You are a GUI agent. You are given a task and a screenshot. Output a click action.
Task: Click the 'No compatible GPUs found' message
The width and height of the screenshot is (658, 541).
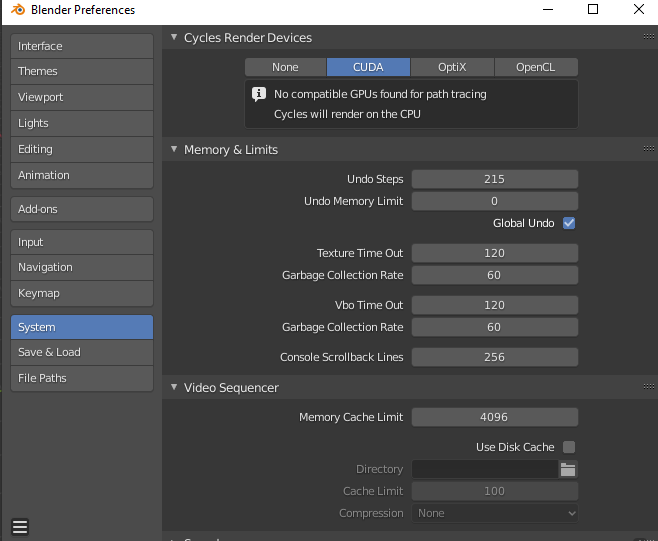(380, 94)
